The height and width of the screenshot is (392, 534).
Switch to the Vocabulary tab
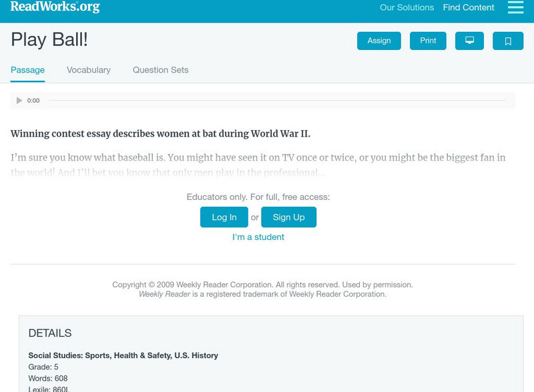point(89,69)
